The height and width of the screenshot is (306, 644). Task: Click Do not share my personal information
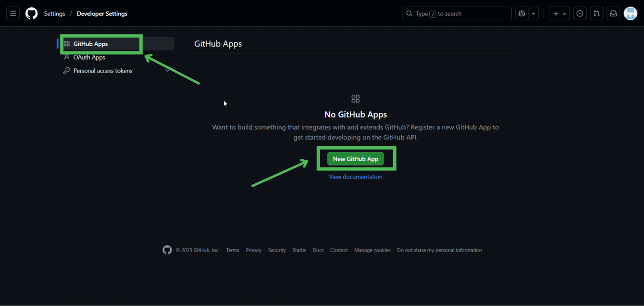(439, 250)
